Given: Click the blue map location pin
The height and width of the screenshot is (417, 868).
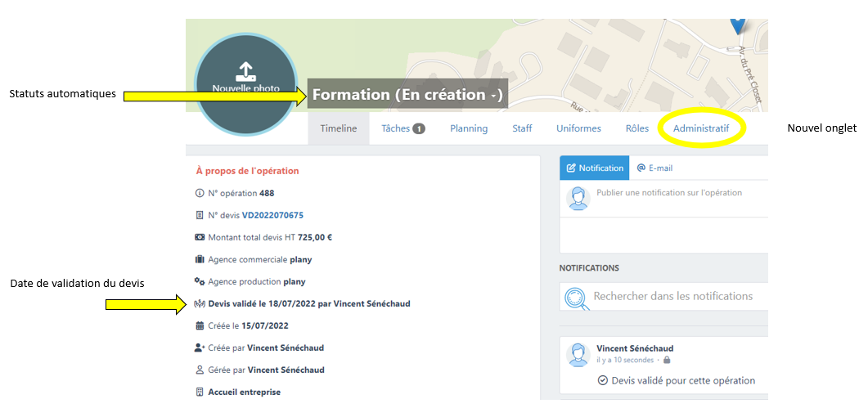Looking at the screenshot, I should point(737,24).
